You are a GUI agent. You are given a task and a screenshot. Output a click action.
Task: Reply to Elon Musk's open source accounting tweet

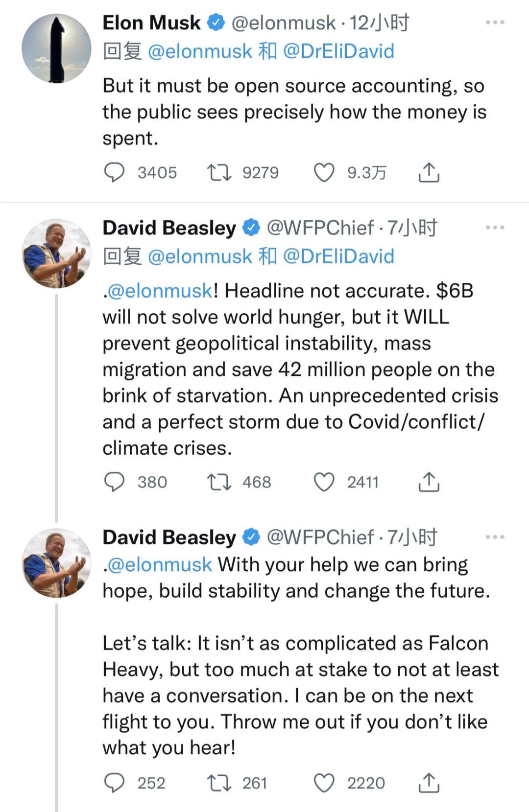[x=115, y=172]
